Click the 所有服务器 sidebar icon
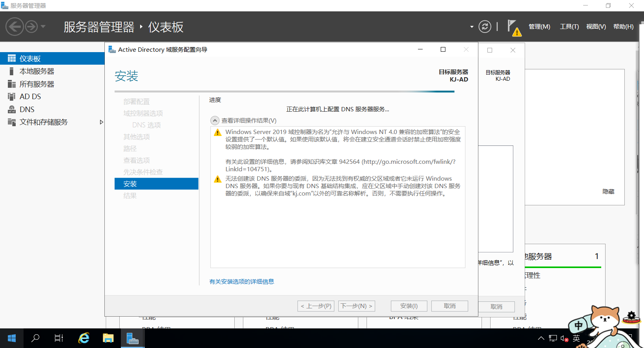Viewport: 644px width, 348px height. [12, 84]
